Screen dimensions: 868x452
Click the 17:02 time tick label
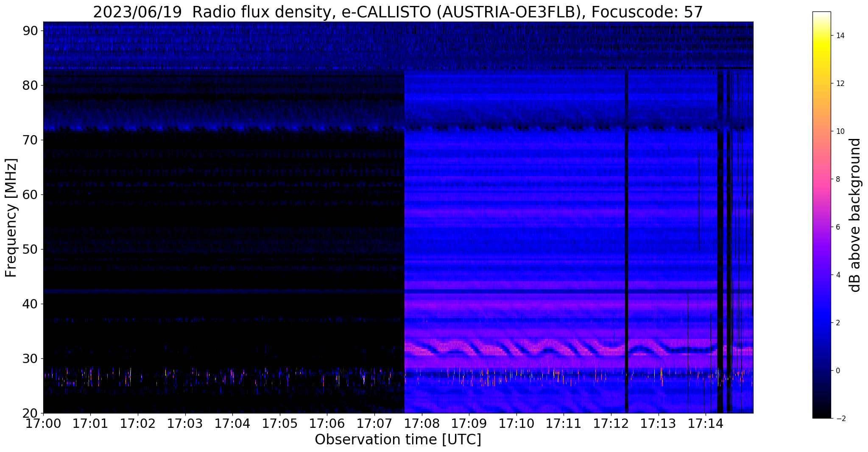click(138, 423)
